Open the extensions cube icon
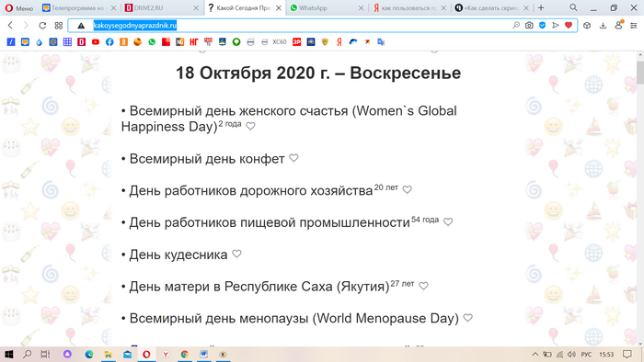Viewport: 644px width, 362px height. tap(587, 26)
